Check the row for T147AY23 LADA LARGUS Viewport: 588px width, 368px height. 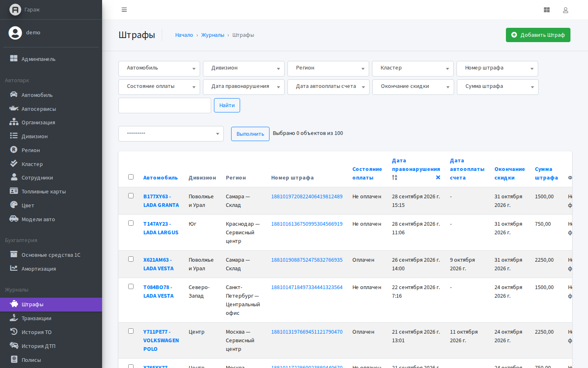coord(131,223)
